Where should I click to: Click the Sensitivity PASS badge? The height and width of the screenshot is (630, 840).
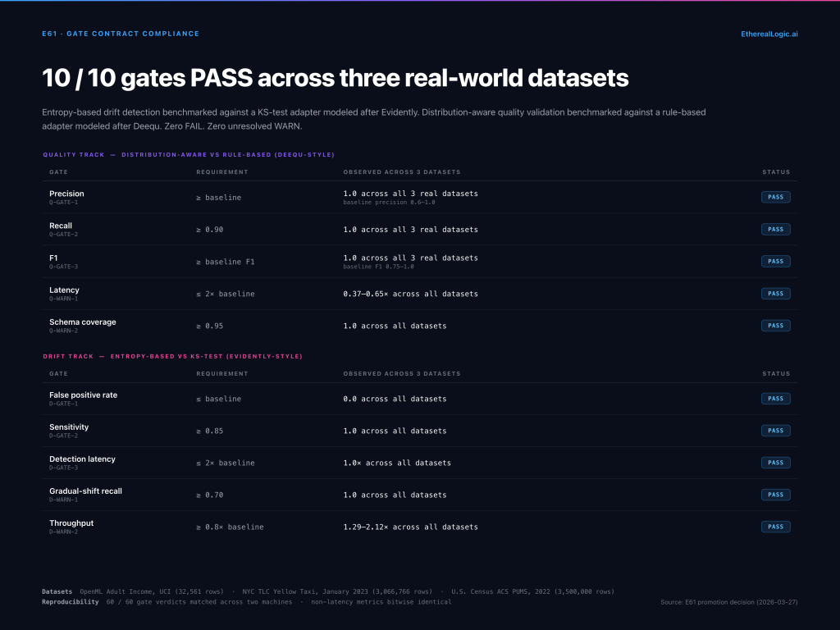775,430
